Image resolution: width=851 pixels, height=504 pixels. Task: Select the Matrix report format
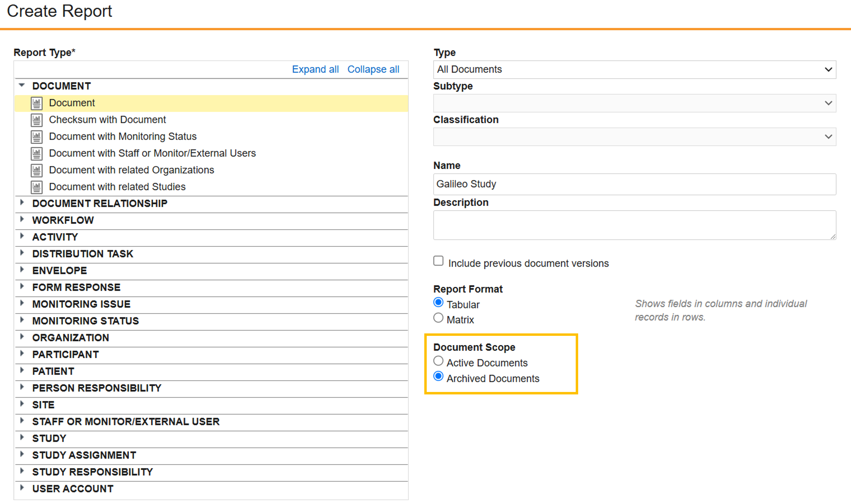438,318
